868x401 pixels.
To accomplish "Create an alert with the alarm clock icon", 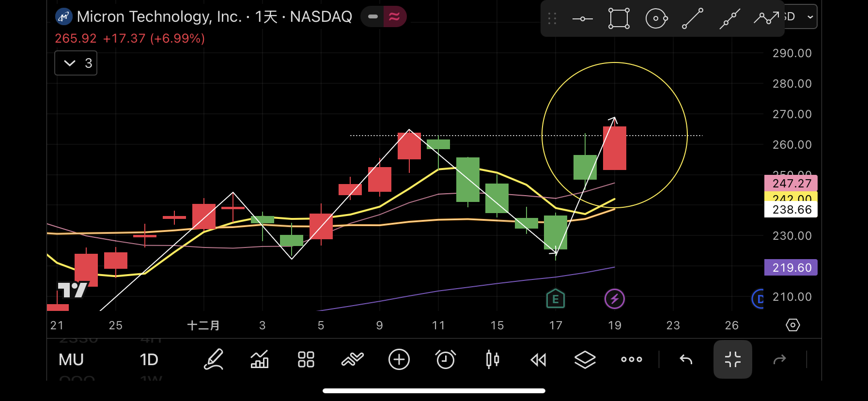I will click(446, 360).
